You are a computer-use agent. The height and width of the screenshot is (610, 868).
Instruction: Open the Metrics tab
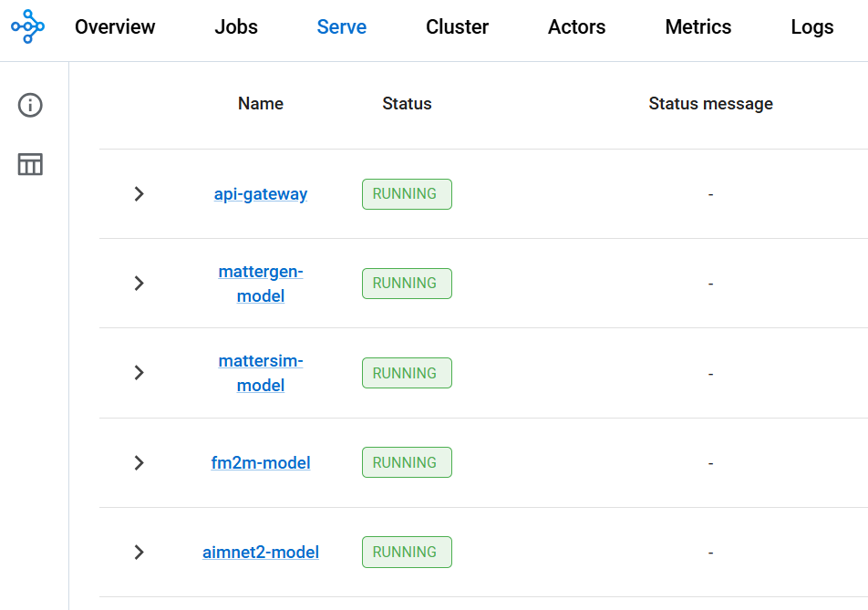[x=698, y=26]
